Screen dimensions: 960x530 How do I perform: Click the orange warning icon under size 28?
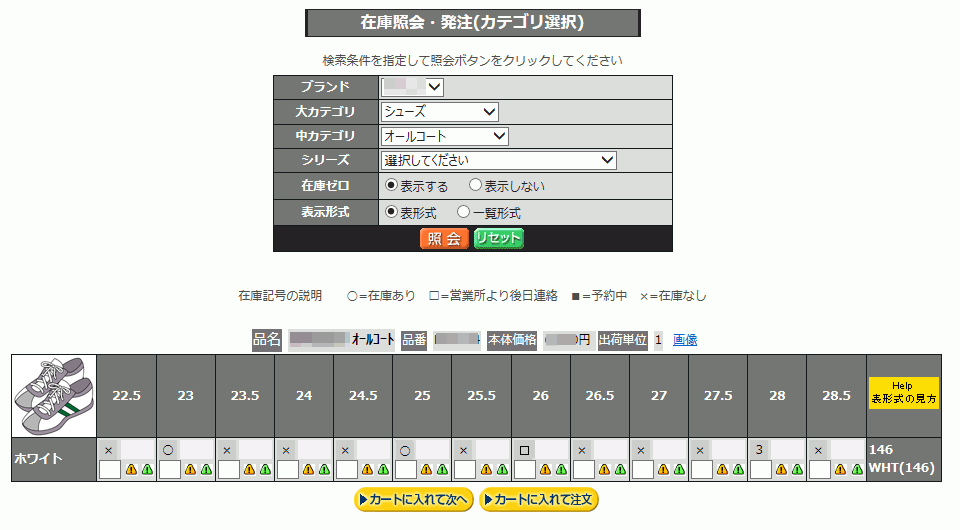point(782,470)
